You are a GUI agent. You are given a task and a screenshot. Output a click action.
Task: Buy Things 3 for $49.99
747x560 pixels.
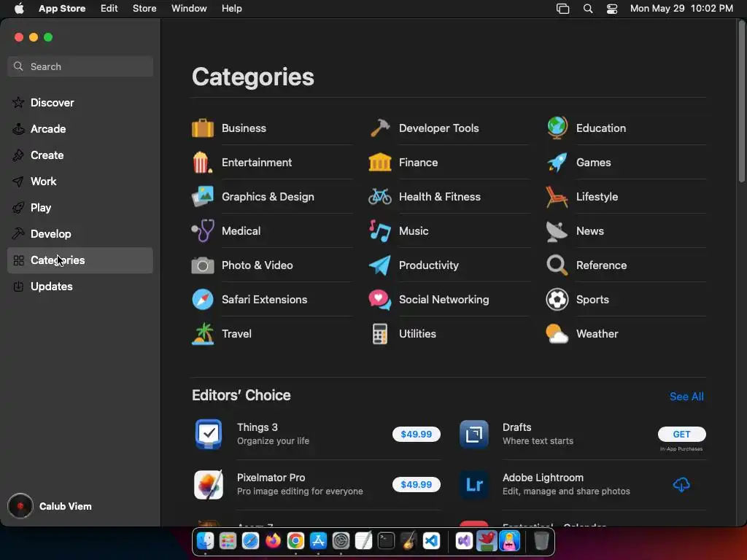coord(417,435)
